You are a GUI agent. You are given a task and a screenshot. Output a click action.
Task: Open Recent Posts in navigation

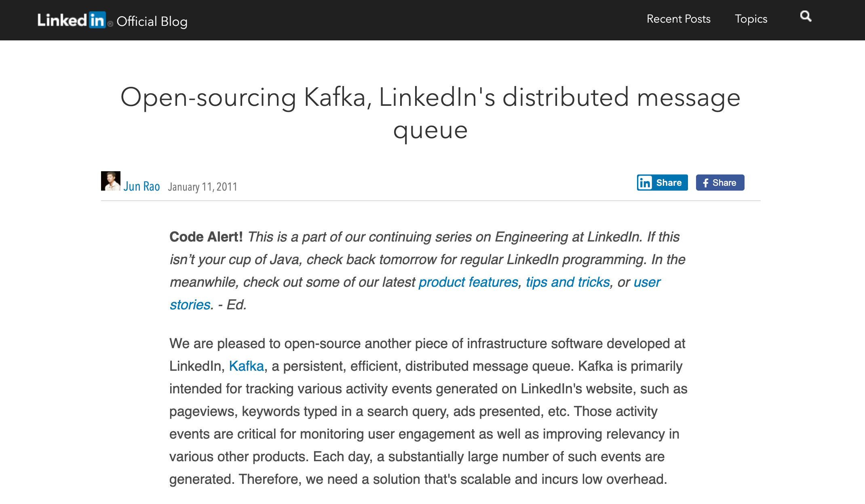678,19
